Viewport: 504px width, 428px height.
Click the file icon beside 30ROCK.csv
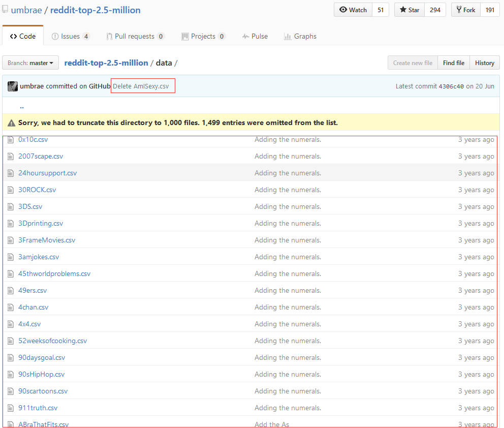(x=11, y=190)
